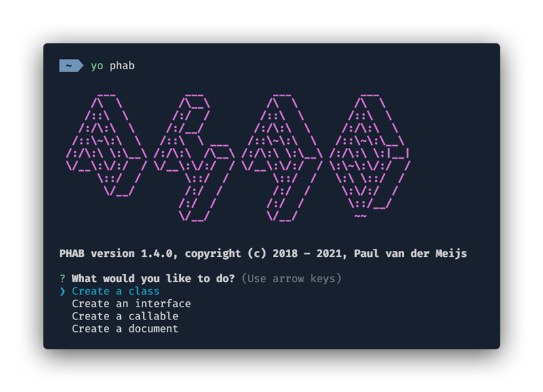Screen dimensions: 543x392
Task: Choose the Create a document option
Action: click(x=125, y=329)
